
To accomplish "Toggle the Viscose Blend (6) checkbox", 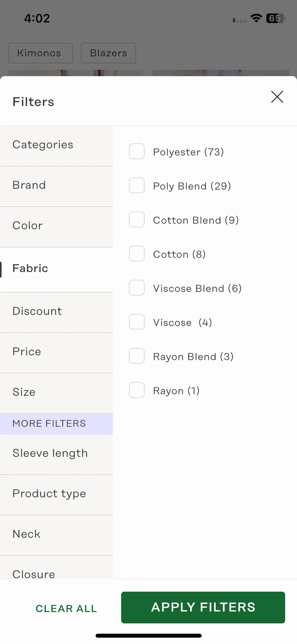I will (137, 288).
